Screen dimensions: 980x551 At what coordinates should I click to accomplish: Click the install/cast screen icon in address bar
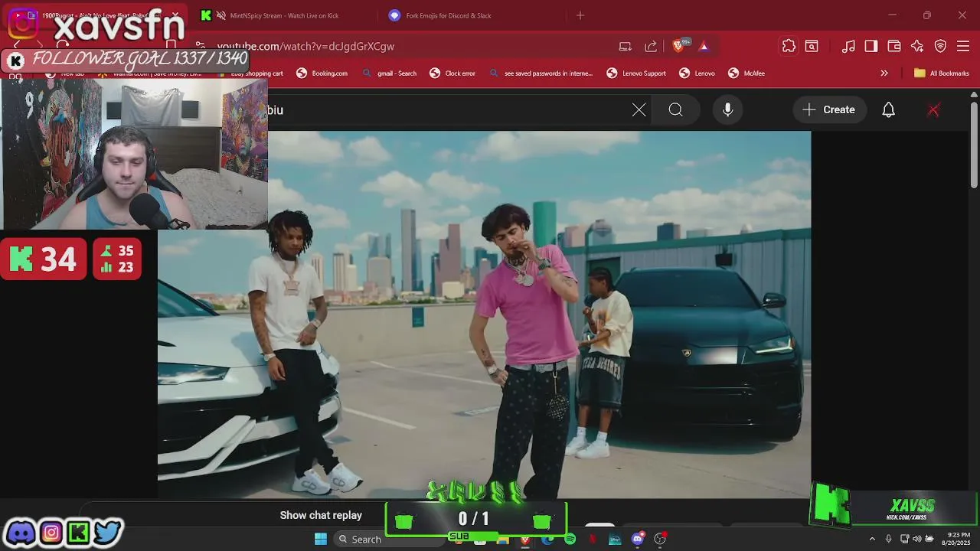click(626, 46)
